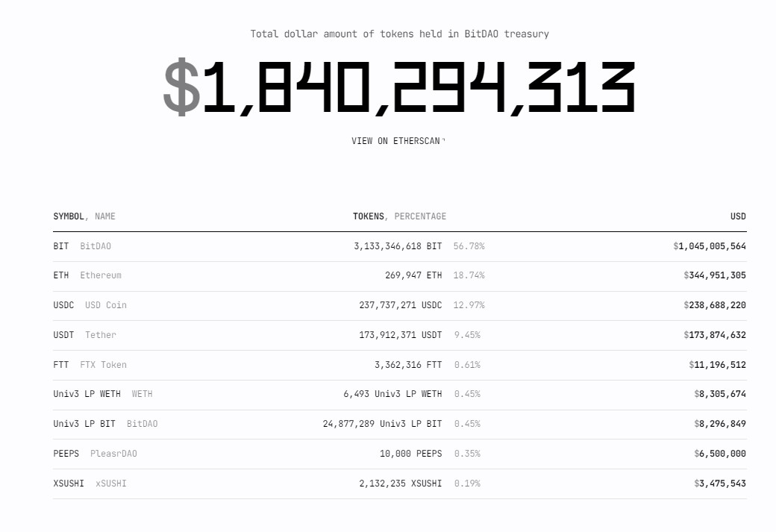Select the USDT Tether row

400,335
